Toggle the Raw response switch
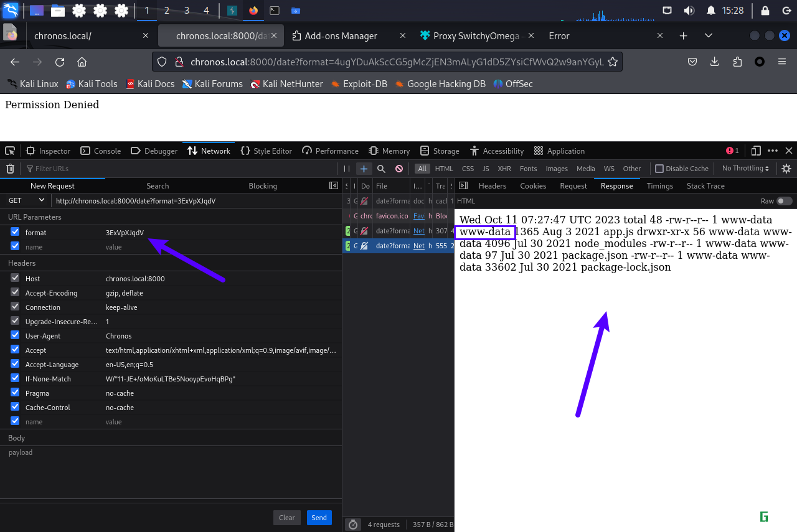The height and width of the screenshot is (532, 797). click(x=785, y=201)
